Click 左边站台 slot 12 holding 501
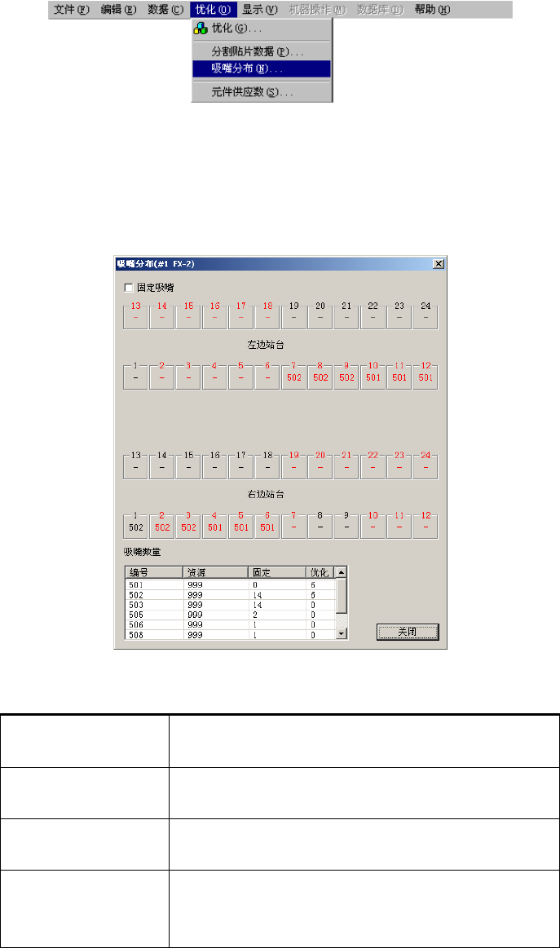This screenshot has height=948, width=560. click(426, 376)
